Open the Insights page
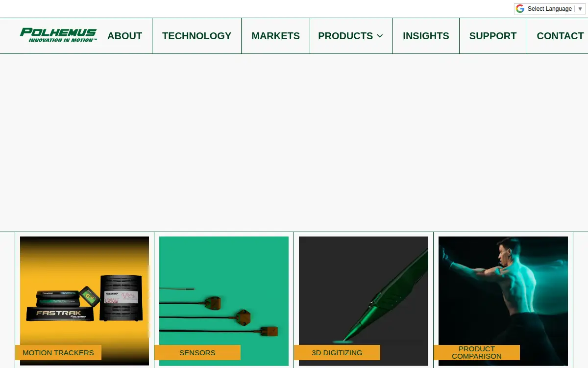Image resolution: width=588 pixels, height=368 pixels. [426, 36]
